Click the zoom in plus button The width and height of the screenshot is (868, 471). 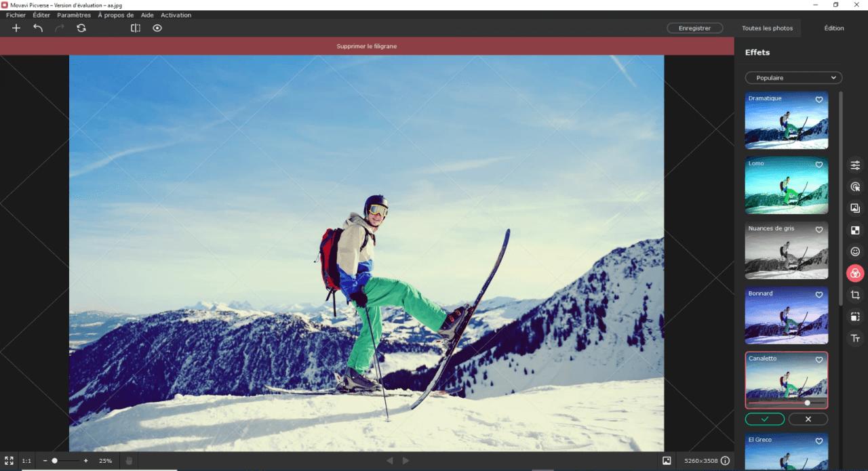86,461
